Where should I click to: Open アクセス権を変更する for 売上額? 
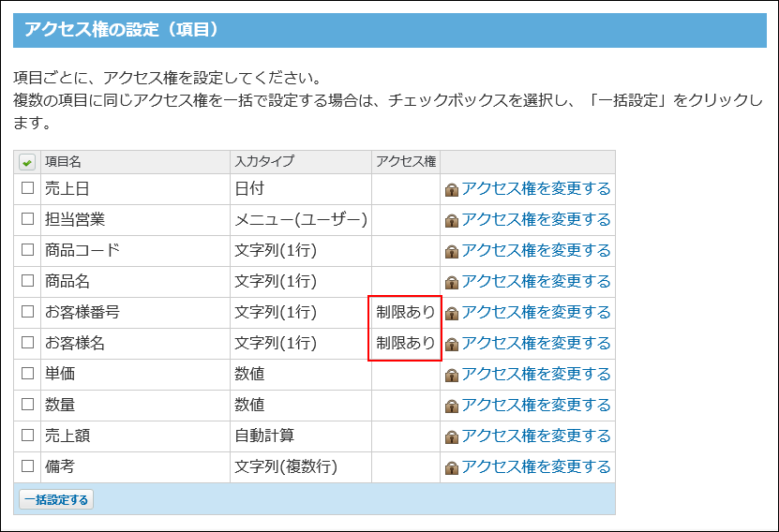tap(536, 436)
